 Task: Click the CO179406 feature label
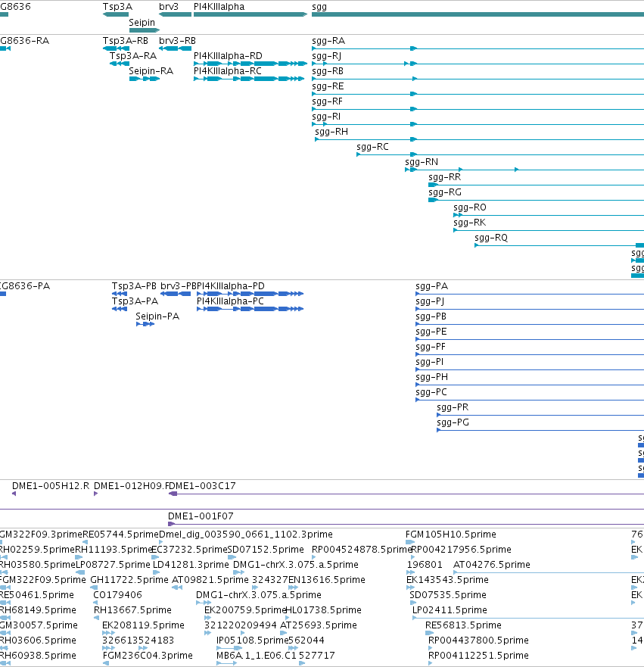[117, 594]
